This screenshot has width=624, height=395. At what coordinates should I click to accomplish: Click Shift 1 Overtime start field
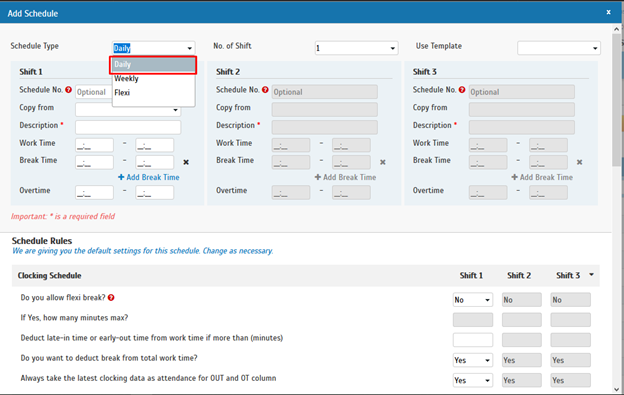point(94,193)
